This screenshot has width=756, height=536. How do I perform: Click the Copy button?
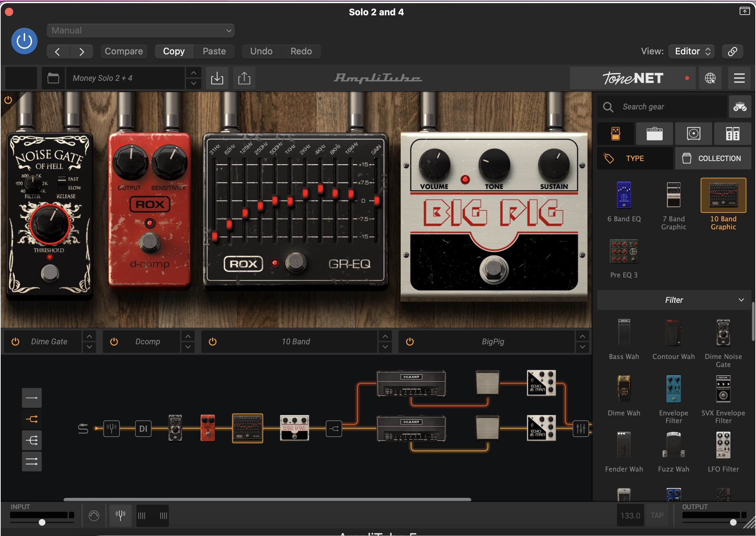pos(174,52)
